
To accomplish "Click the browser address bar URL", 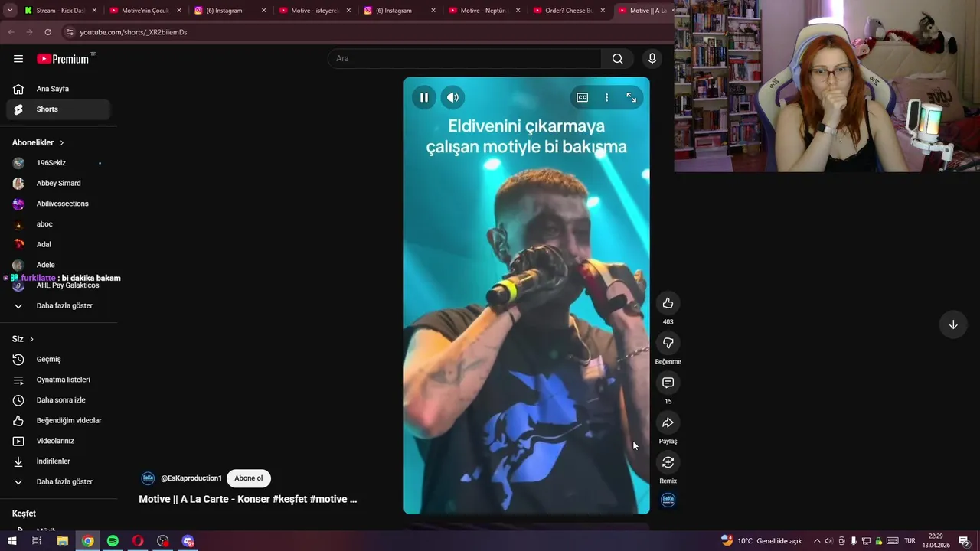I will coord(133,32).
